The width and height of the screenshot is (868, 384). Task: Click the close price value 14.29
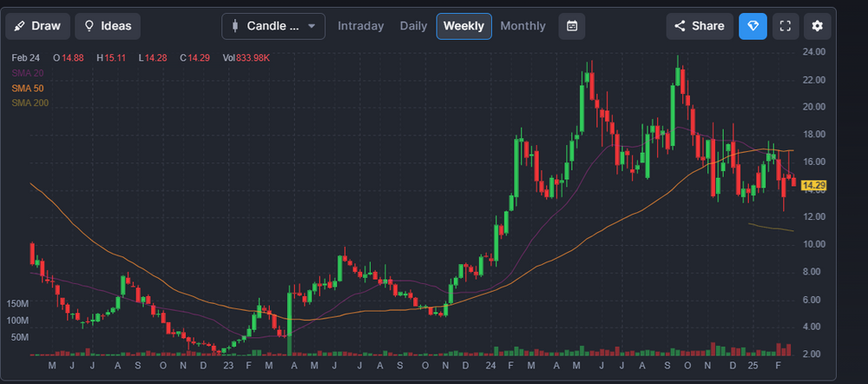click(199, 57)
